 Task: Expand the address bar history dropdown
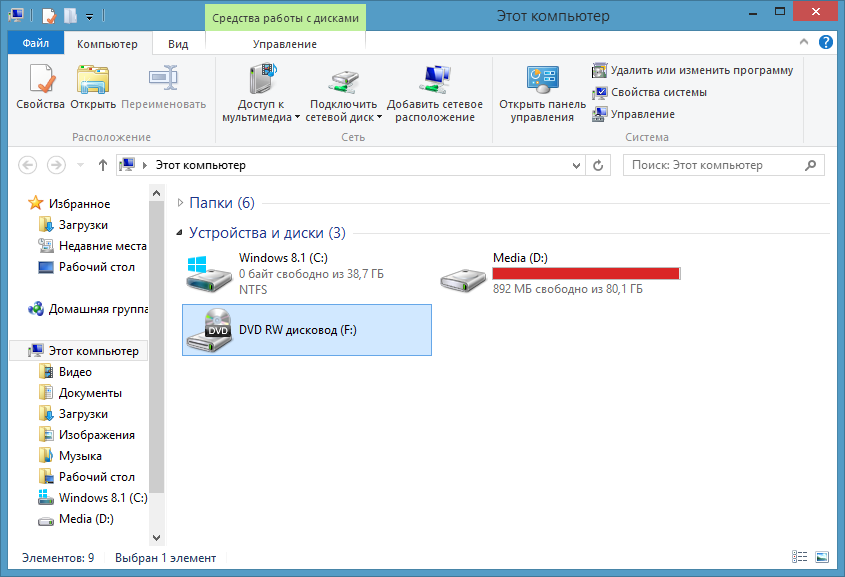coord(576,165)
